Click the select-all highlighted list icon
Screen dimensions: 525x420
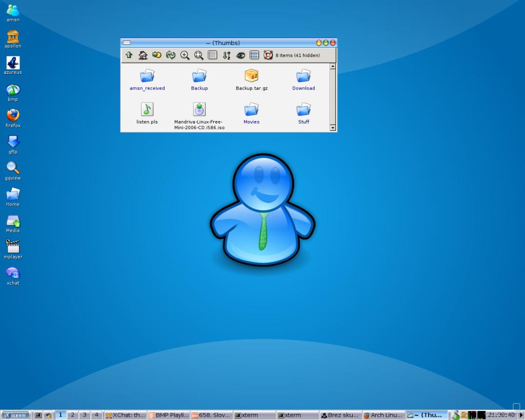[x=254, y=55]
